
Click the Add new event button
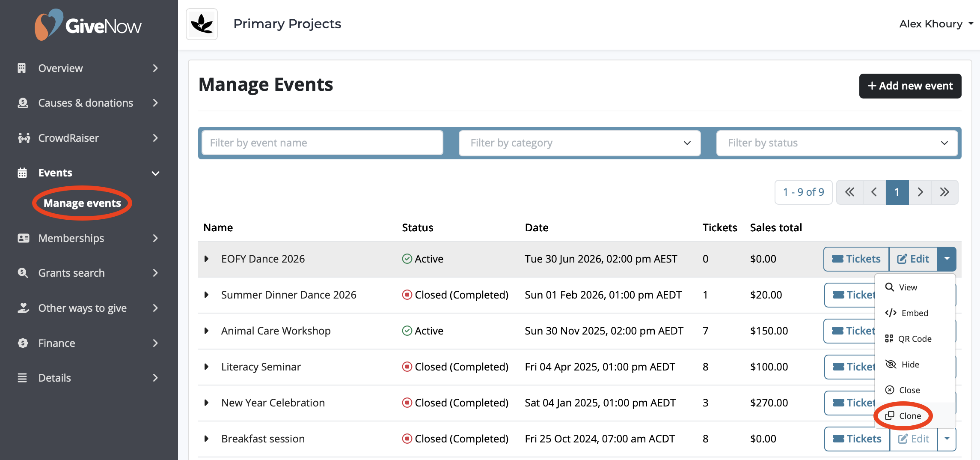[x=910, y=86]
